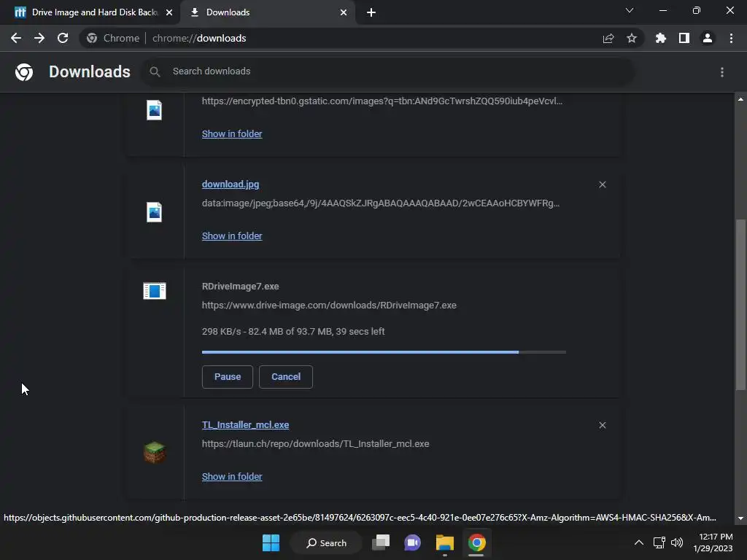Reload the downloads page
This screenshot has width=747, height=560.
click(x=63, y=38)
